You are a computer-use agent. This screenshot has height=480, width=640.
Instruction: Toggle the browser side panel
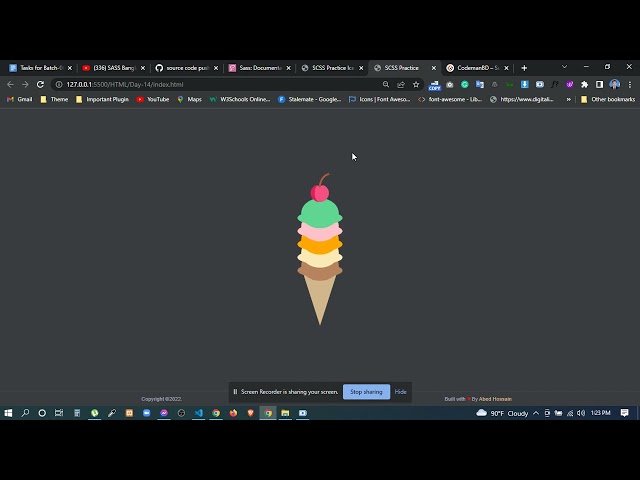coord(599,84)
